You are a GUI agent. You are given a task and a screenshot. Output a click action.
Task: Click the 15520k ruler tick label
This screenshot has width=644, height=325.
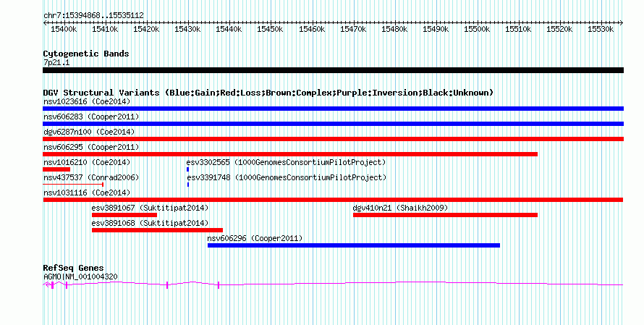[x=559, y=29]
